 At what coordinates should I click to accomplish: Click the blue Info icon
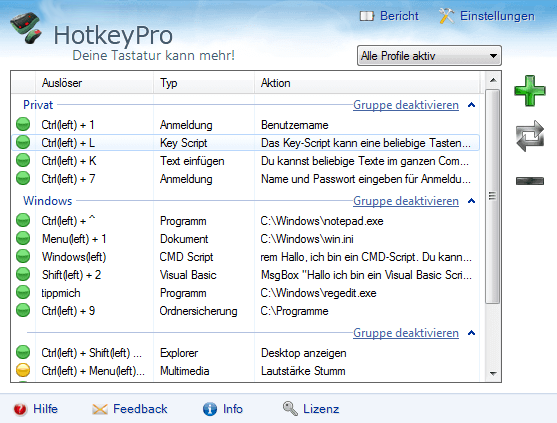click(210, 409)
